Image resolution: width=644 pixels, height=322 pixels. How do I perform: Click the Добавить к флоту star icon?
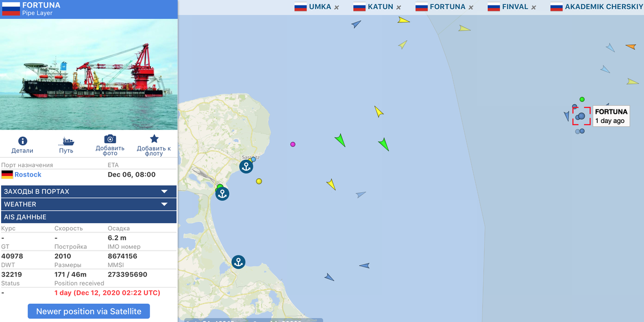[154, 139]
